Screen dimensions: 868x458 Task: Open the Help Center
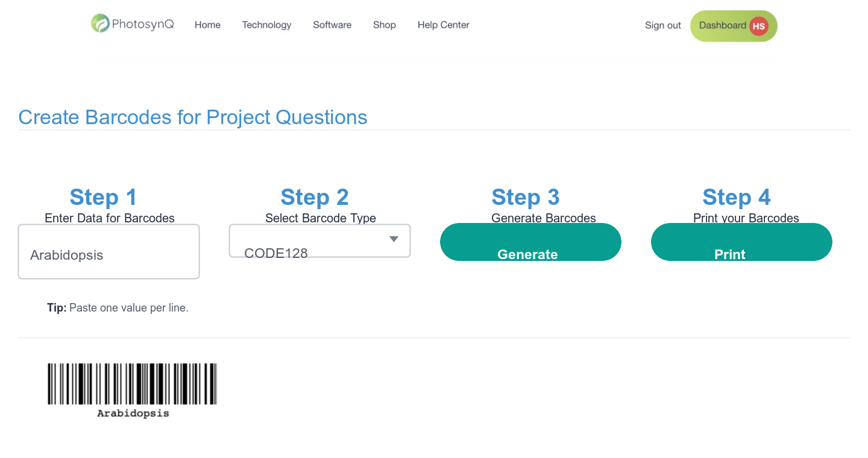[444, 25]
